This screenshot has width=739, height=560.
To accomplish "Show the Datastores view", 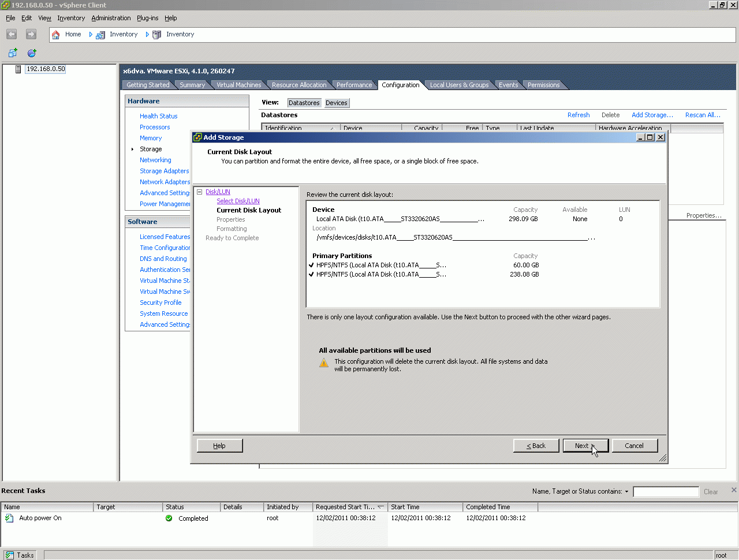I will point(304,103).
